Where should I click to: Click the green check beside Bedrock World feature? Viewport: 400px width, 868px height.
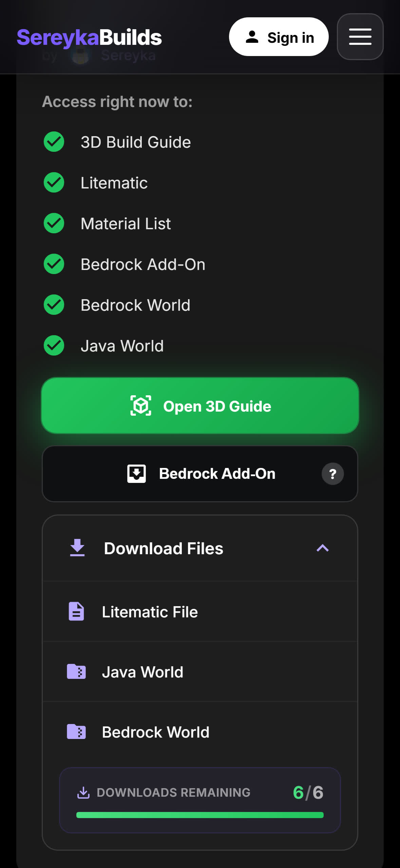[54, 305]
